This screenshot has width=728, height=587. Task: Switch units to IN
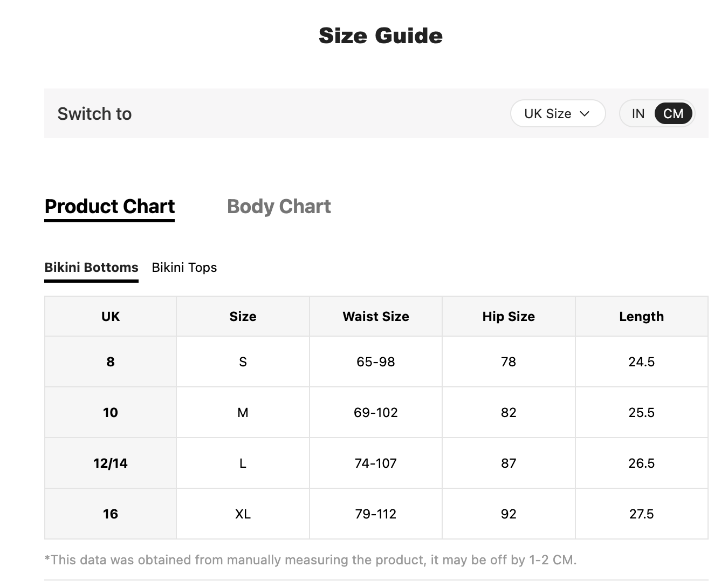[638, 113]
